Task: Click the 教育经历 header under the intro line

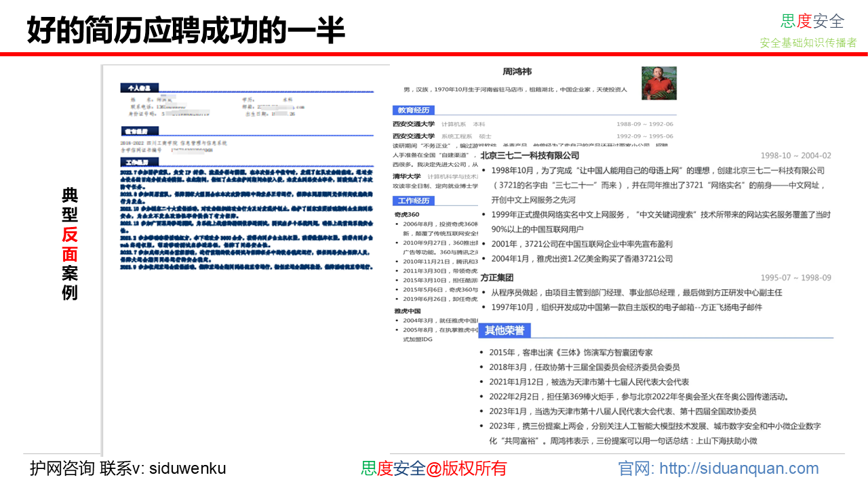Action: (x=413, y=110)
